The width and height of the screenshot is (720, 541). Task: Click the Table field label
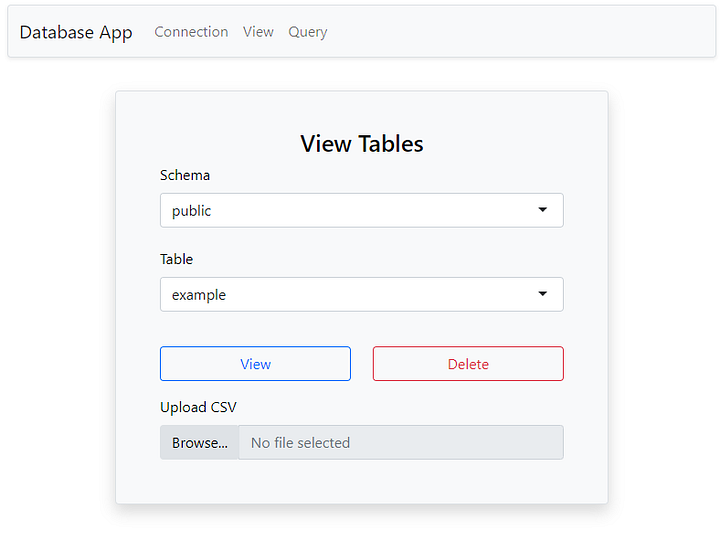tap(176, 259)
